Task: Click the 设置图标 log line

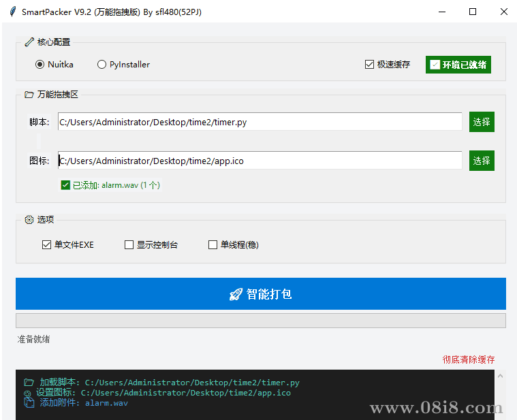Action: tap(157, 393)
